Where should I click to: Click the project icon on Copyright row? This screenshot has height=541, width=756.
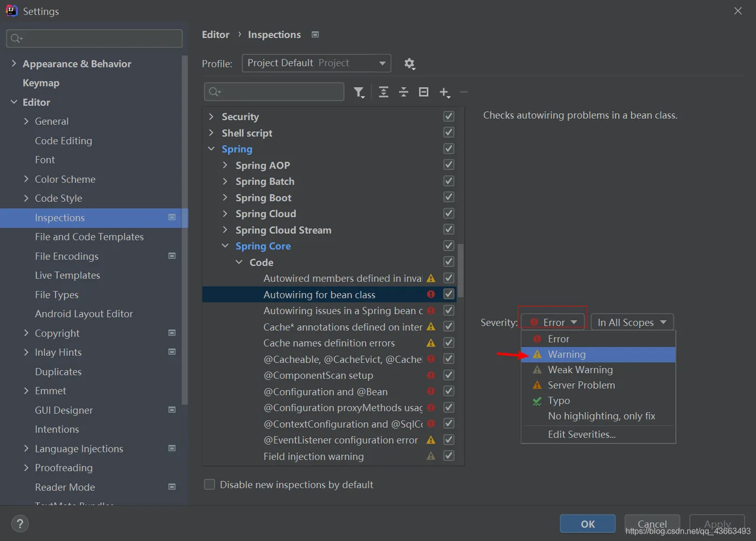(172, 333)
